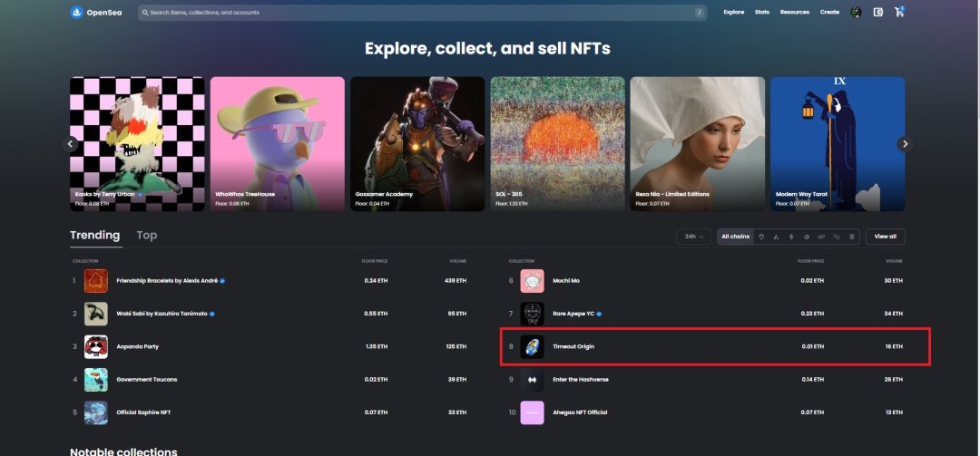Open the Rare Apepe YC name

click(x=573, y=314)
